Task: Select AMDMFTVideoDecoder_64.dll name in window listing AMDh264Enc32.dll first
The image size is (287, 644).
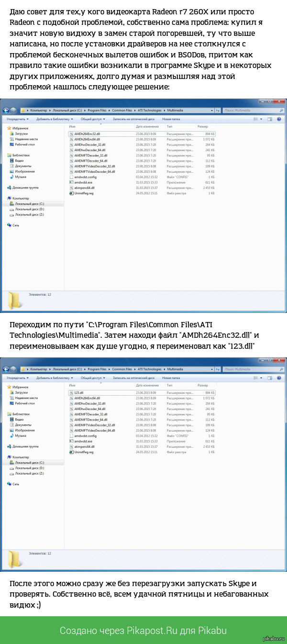Action: pyautogui.click(x=95, y=171)
